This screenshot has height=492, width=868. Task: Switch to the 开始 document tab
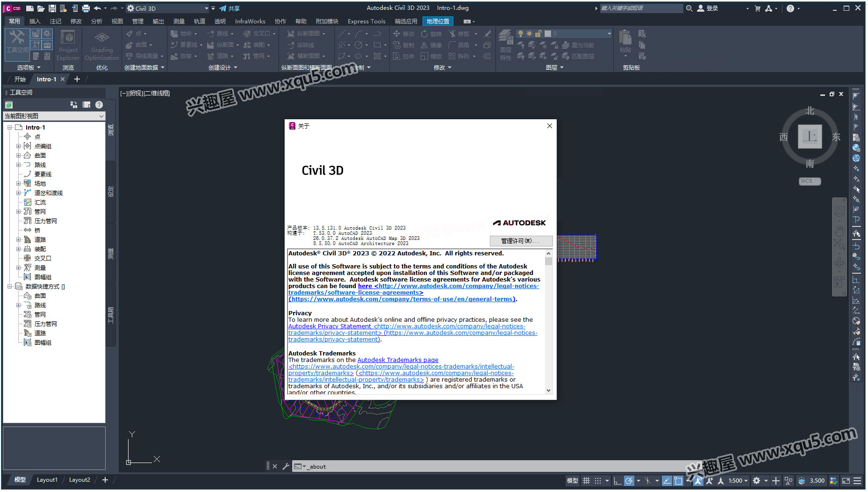20,79
